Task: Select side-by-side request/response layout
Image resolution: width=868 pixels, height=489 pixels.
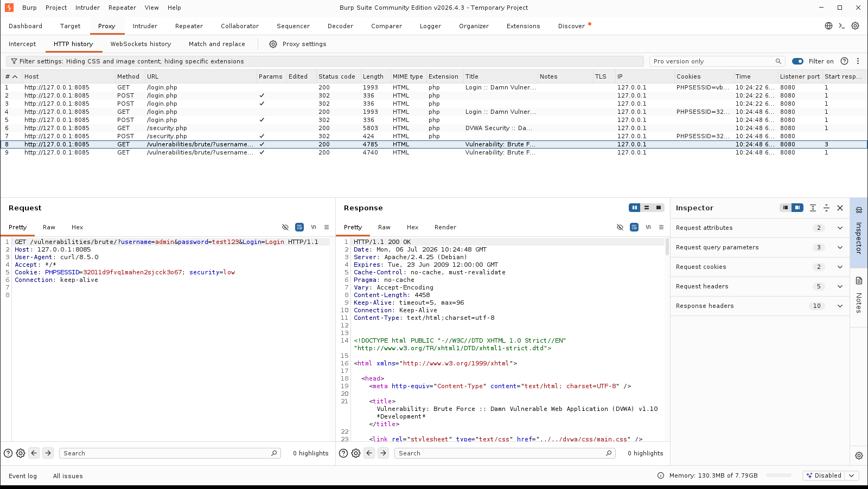Action: 634,208
